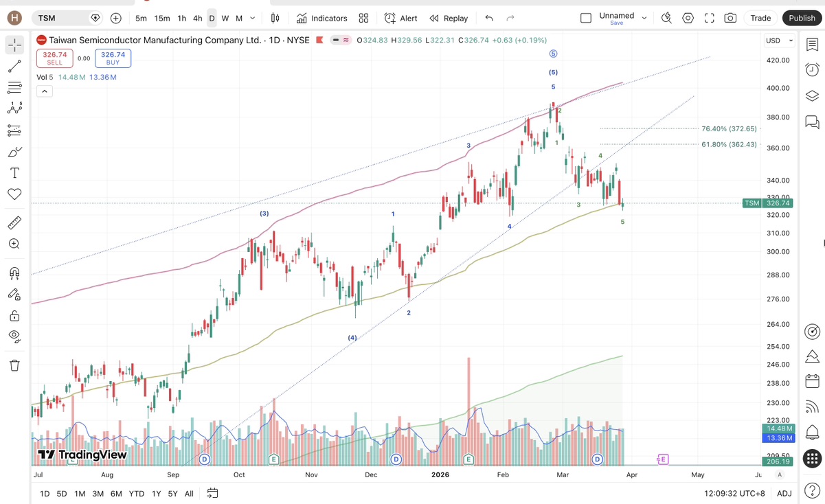Viewport: 825px width, 504px height.
Task: Open the USD currency dropdown
Action: [x=779, y=41]
